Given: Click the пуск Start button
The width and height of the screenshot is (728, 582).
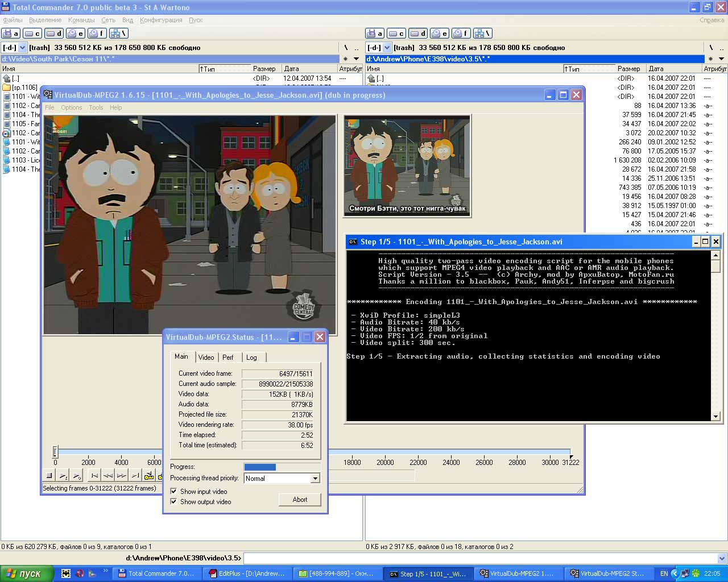Looking at the screenshot, I should click(x=27, y=573).
